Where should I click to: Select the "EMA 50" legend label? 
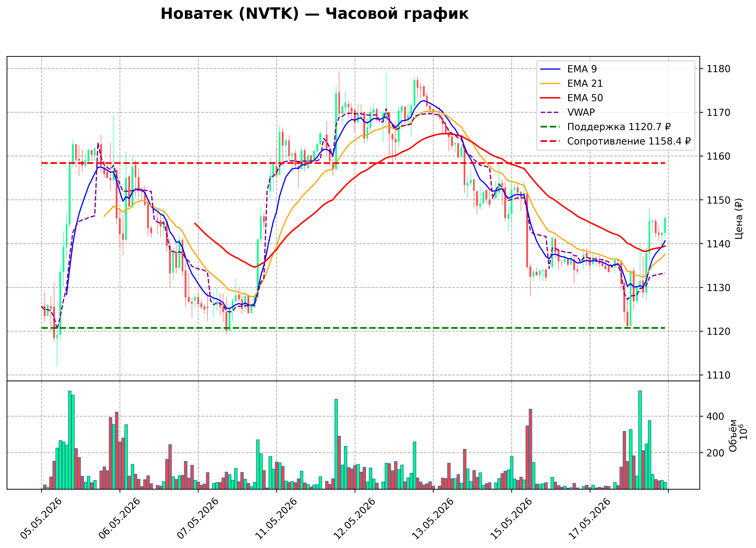pyautogui.click(x=585, y=98)
